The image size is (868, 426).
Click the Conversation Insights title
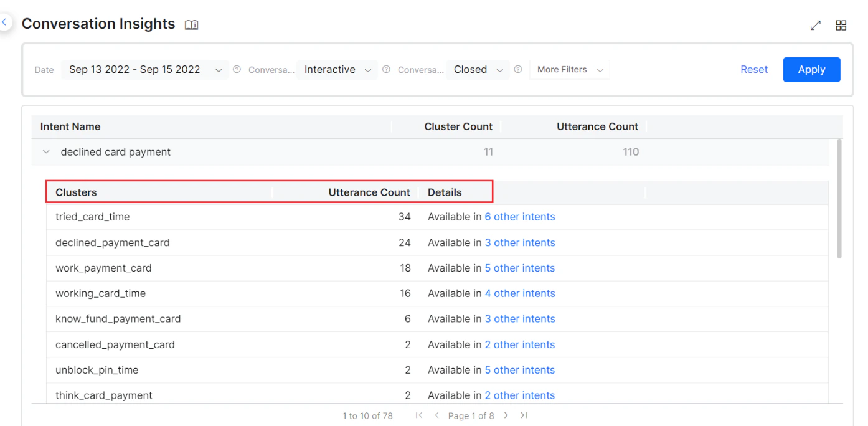click(x=98, y=24)
